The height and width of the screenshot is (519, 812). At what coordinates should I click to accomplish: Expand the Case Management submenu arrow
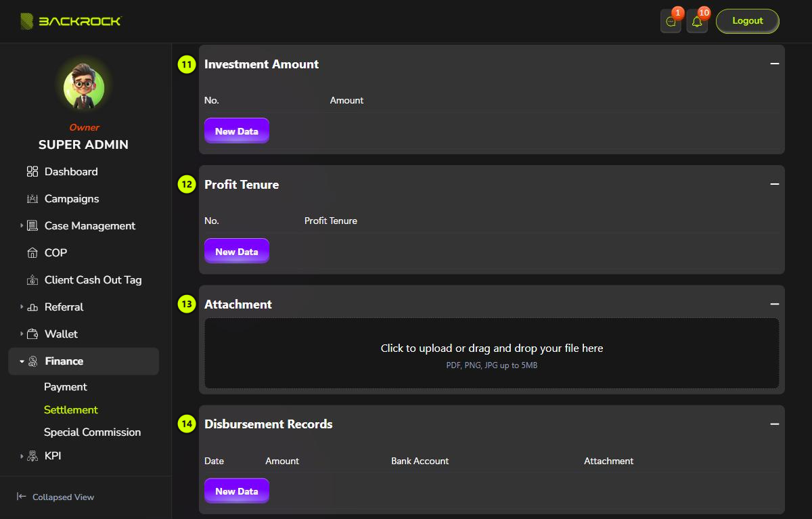[22, 226]
